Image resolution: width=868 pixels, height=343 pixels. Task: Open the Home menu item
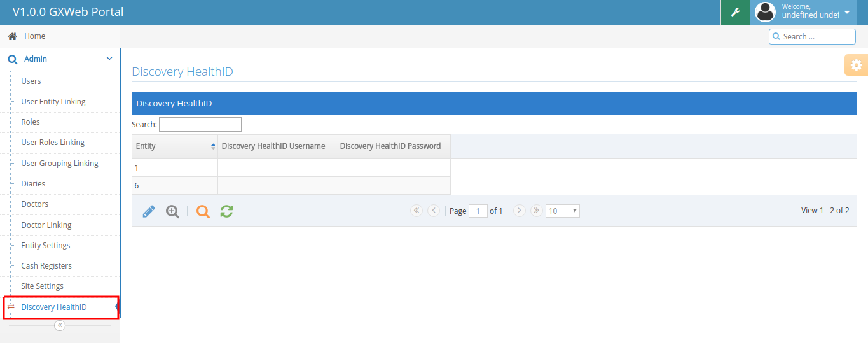pos(60,36)
